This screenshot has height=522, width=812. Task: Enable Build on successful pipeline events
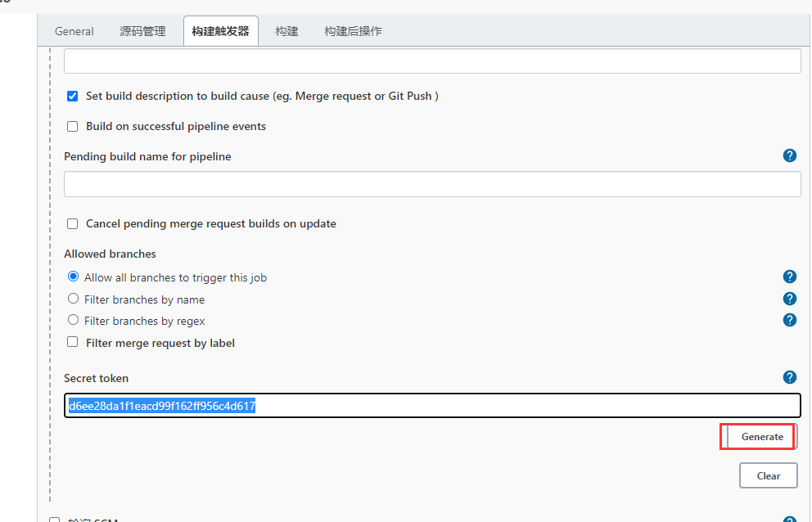73,126
